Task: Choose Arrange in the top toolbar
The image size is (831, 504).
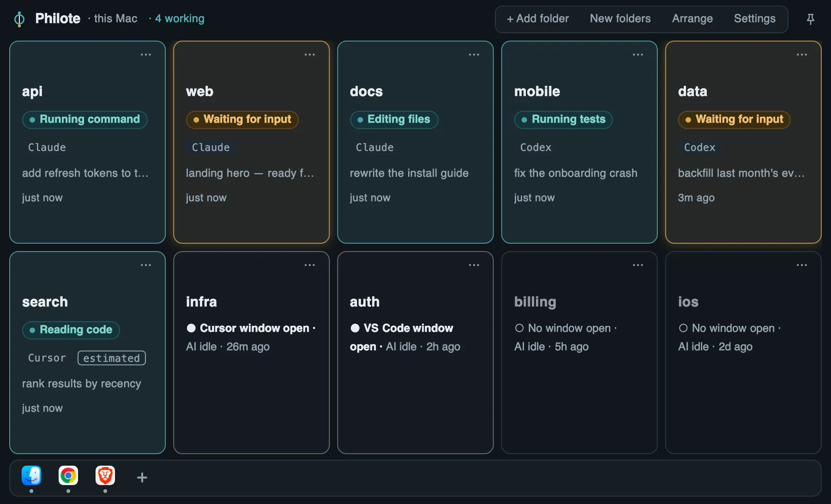Action: click(692, 19)
